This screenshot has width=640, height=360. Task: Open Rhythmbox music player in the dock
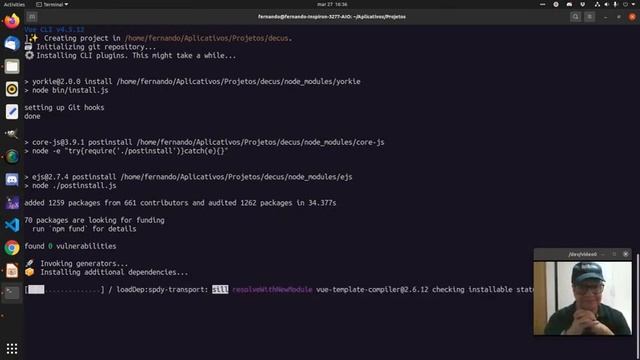coord(12,89)
